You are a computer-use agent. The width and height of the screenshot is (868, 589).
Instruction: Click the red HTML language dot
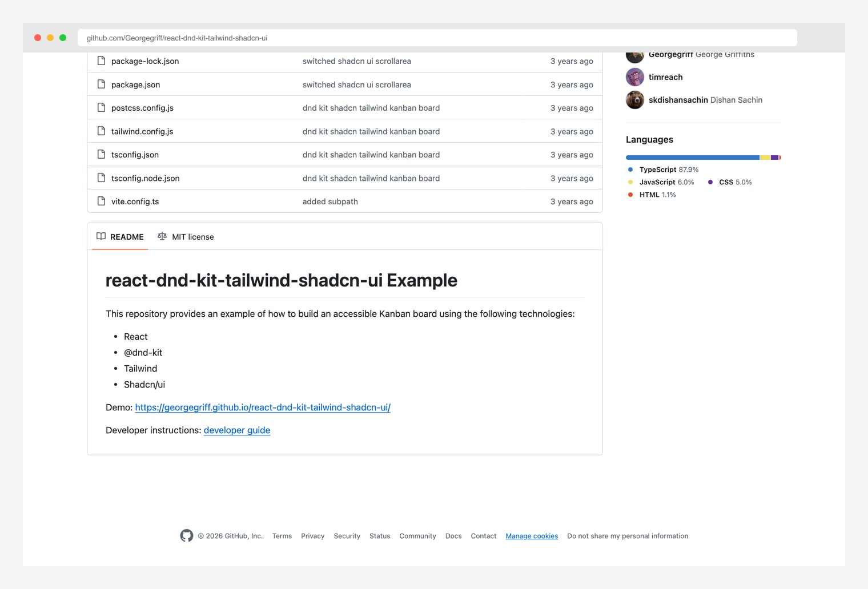coord(630,195)
